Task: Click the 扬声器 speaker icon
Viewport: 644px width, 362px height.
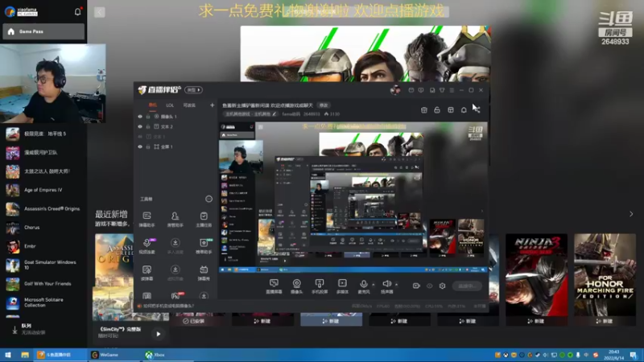Action: tap(386, 284)
